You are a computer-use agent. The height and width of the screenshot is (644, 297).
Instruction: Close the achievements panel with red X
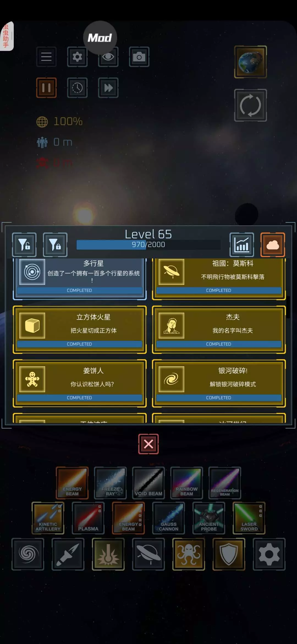coord(148,444)
